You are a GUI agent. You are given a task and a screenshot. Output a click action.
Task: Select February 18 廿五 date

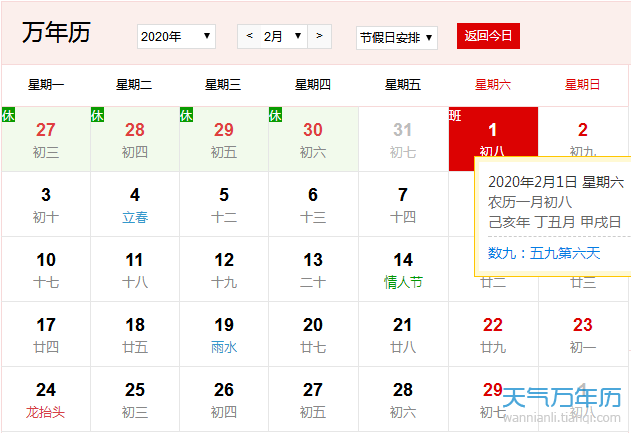pyautogui.click(x=135, y=334)
